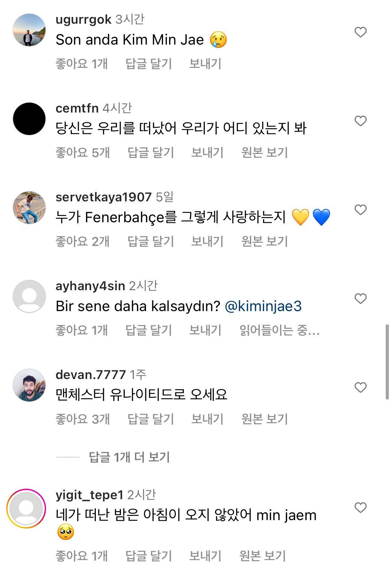View yigit_tepe1's story from avatar ring
Image resolution: width=392 pixels, height=564 pixels.
pyautogui.click(x=26, y=508)
